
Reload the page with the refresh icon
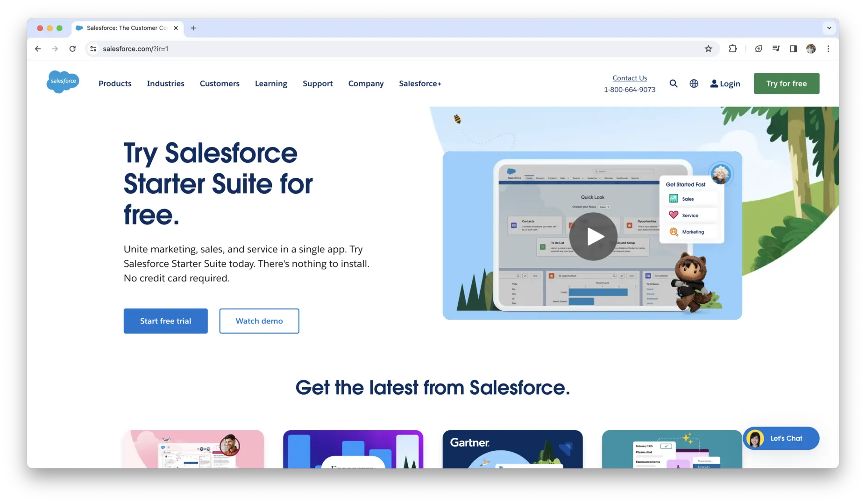coord(72,49)
